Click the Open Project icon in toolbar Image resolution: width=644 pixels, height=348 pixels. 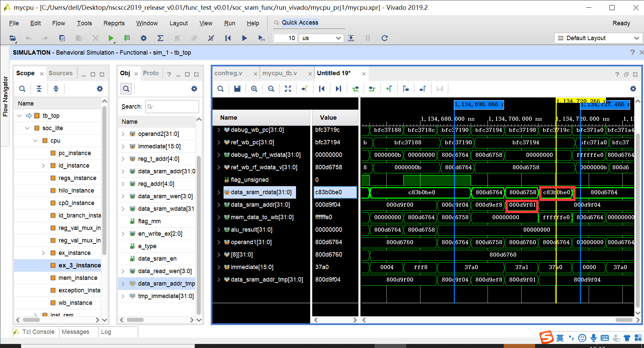click(x=13, y=38)
